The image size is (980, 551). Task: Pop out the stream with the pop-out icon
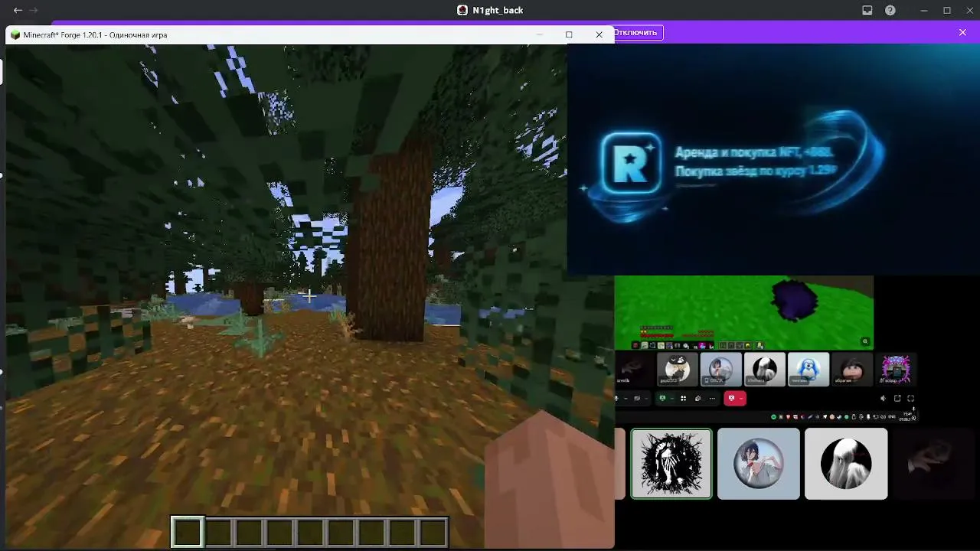pyautogui.click(x=897, y=398)
